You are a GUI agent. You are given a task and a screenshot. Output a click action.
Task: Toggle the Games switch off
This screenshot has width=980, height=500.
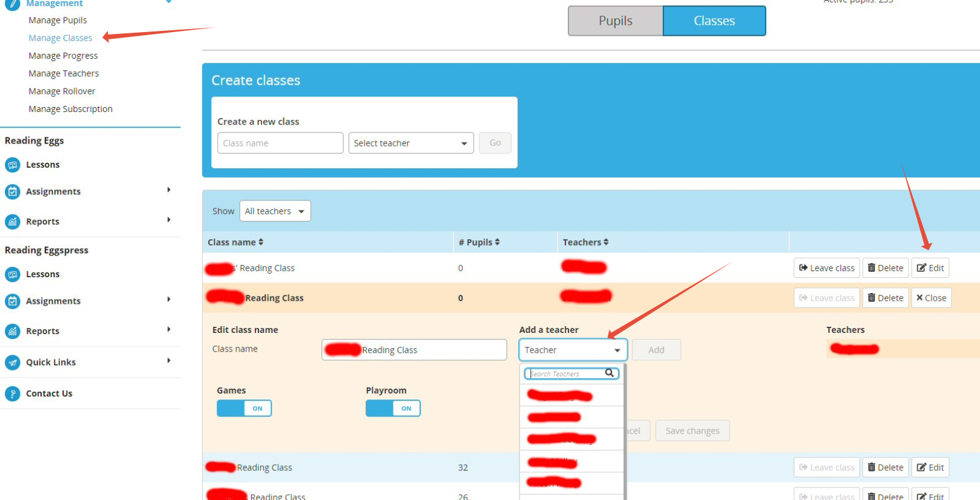244,409
